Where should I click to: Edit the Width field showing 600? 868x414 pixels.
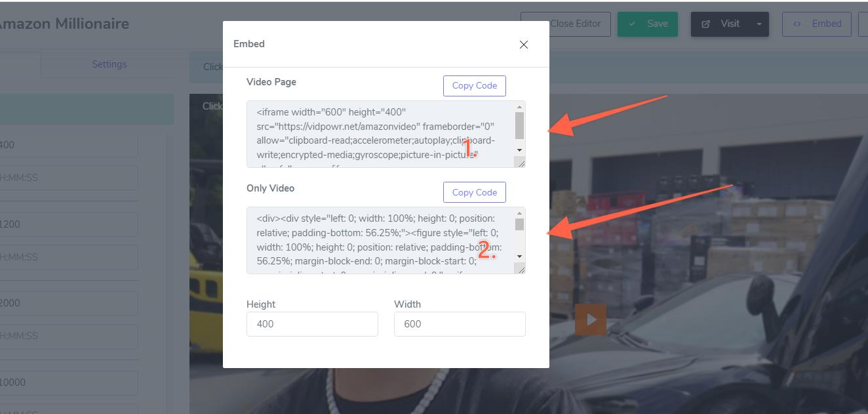460,324
